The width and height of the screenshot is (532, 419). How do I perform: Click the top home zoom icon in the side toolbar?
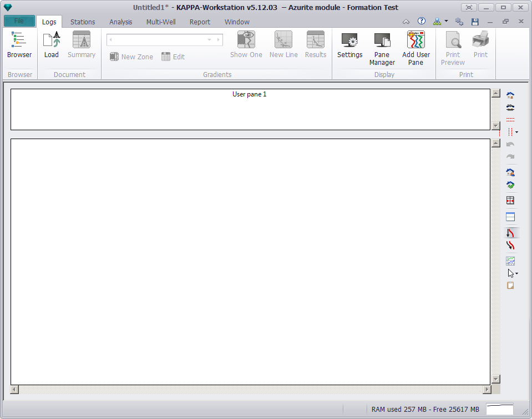510,95
